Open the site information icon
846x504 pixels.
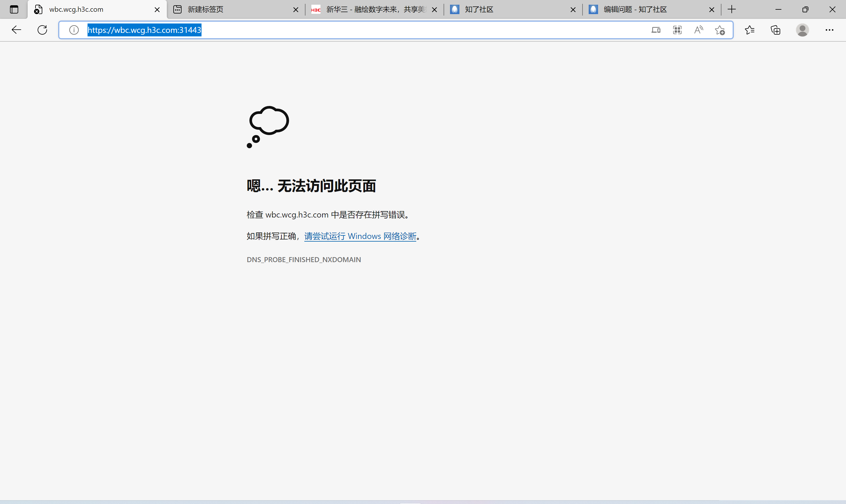point(74,30)
